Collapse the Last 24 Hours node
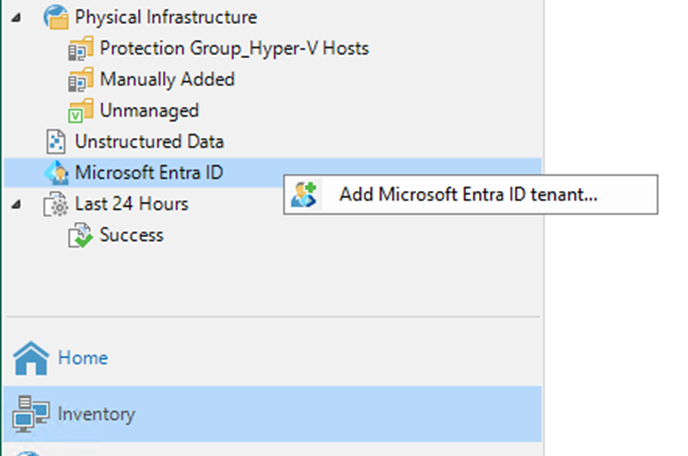Viewport: 688px width, 456px height. pos(16,205)
